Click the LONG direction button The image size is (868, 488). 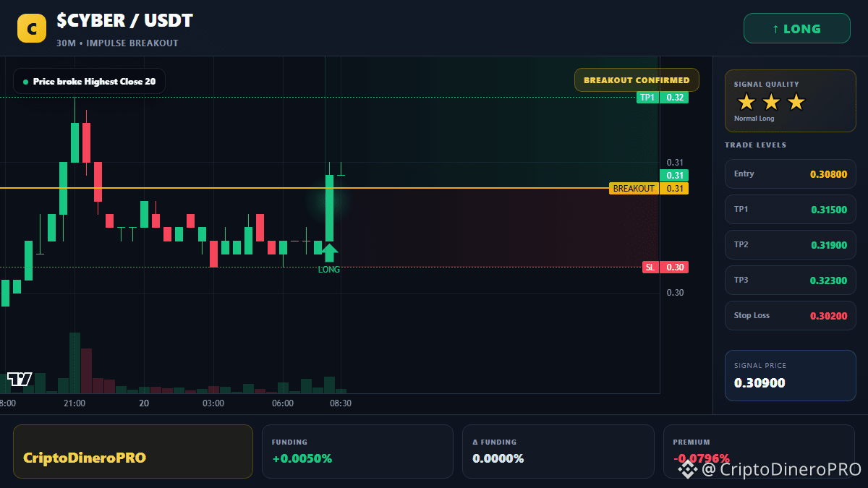(796, 29)
